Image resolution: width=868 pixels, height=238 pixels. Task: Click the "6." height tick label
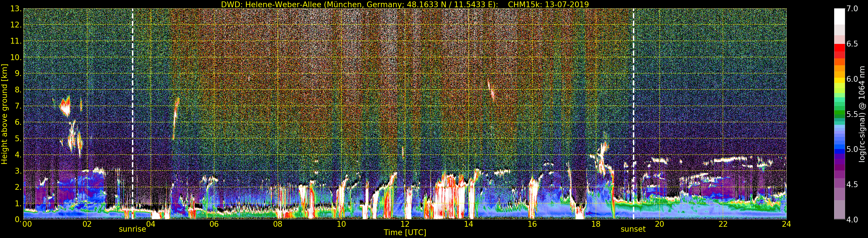[x=18, y=122]
